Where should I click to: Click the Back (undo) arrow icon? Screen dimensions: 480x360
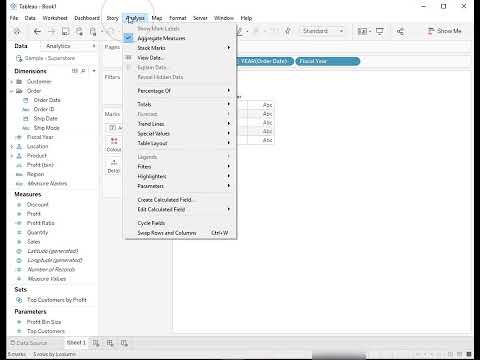click(x=37, y=32)
